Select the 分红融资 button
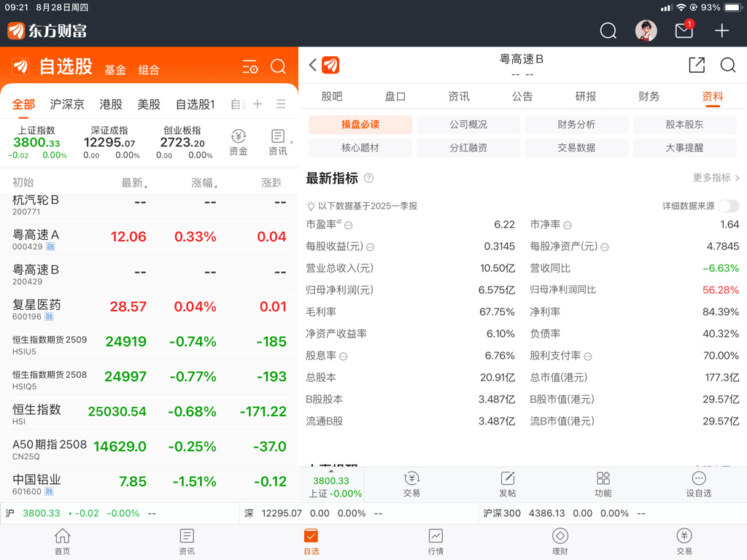 pyautogui.click(x=468, y=148)
